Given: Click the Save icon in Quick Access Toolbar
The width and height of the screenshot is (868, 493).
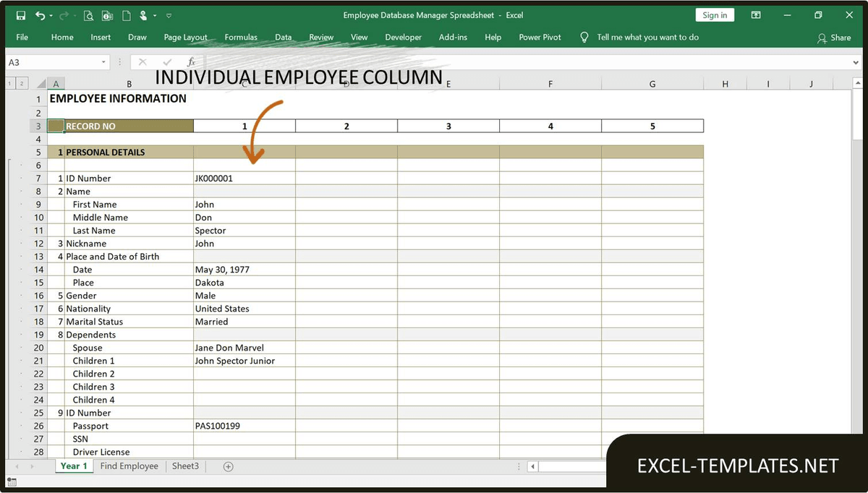Looking at the screenshot, I should click(x=20, y=15).
